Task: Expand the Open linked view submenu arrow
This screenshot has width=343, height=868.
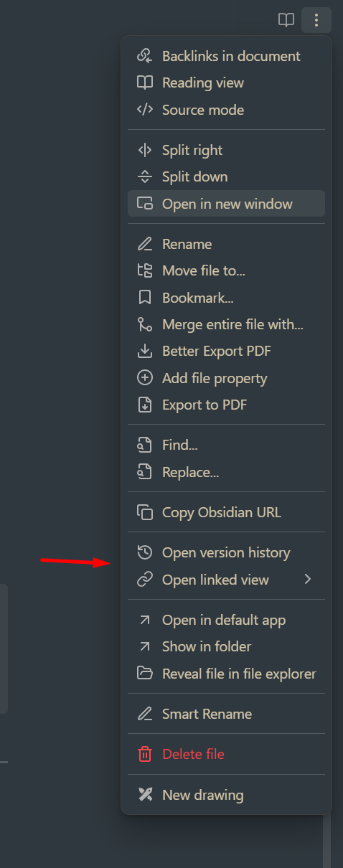Action: click(x=308, y=579)
